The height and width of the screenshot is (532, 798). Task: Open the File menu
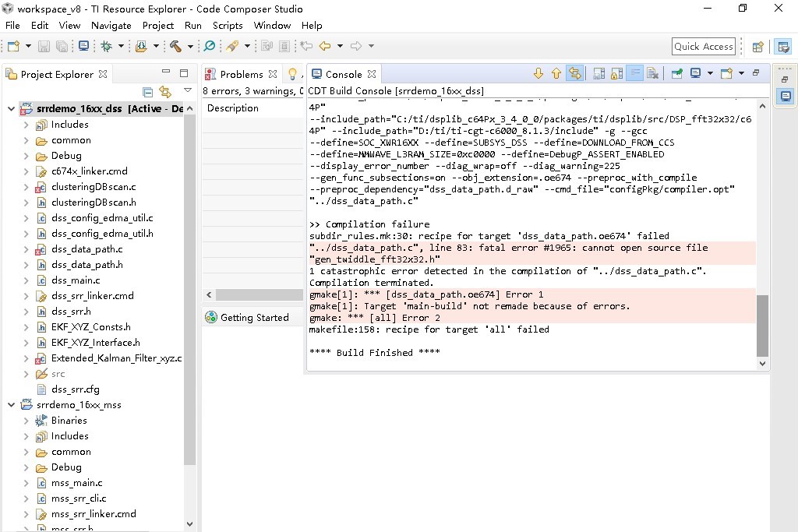[x=12, y=26]
